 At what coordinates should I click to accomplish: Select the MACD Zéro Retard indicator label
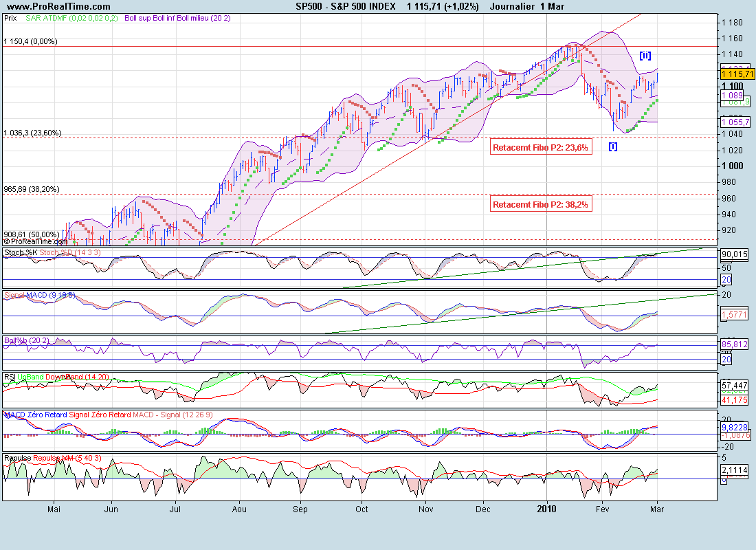point(35,415)
